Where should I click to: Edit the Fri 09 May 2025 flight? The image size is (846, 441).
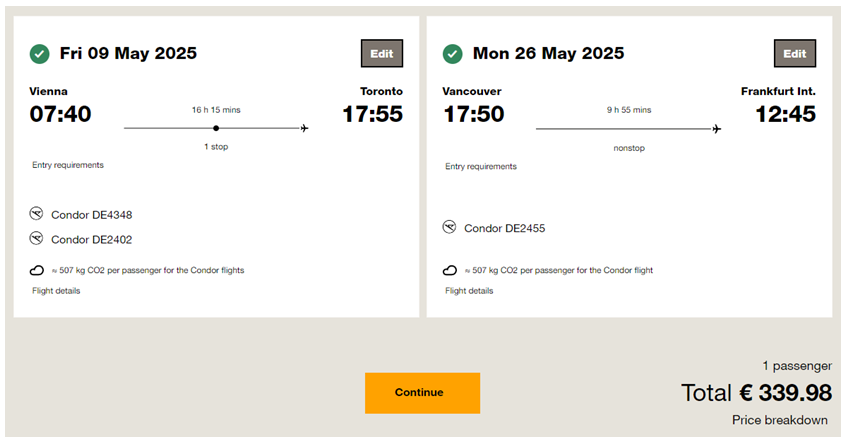[382, 53]
